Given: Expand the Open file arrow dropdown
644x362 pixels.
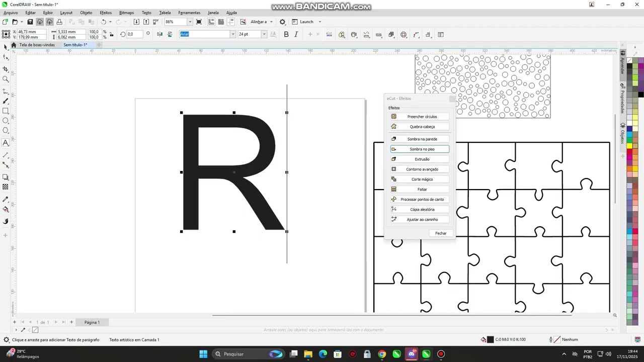Looking at the screenshot, I should click(21, 22).
